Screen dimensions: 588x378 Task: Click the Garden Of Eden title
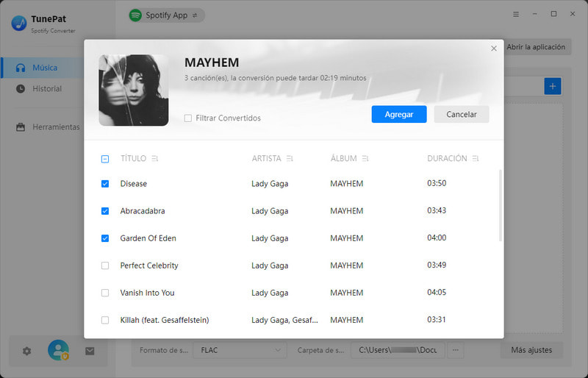click(148, 238)
